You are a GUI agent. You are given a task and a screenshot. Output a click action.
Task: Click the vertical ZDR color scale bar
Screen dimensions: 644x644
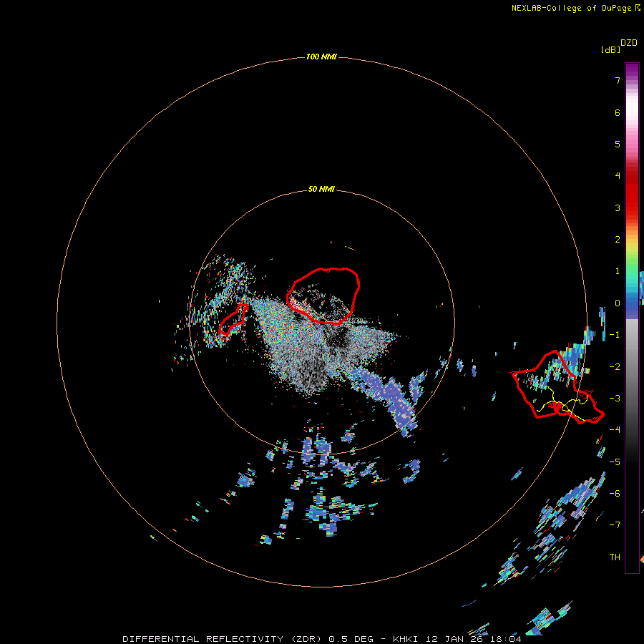click(x=632, y=318)
